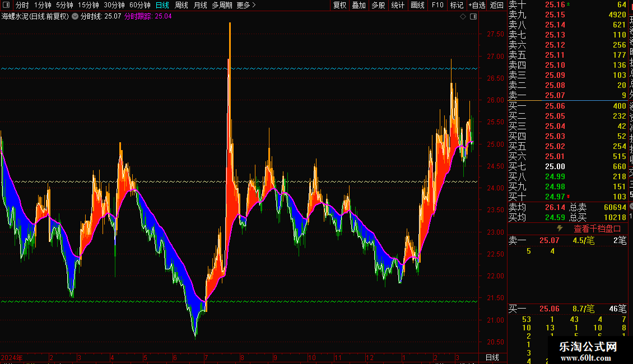The image size is (633, 364).
Task: Click the 叠加 overlay button
Action: 359,5
